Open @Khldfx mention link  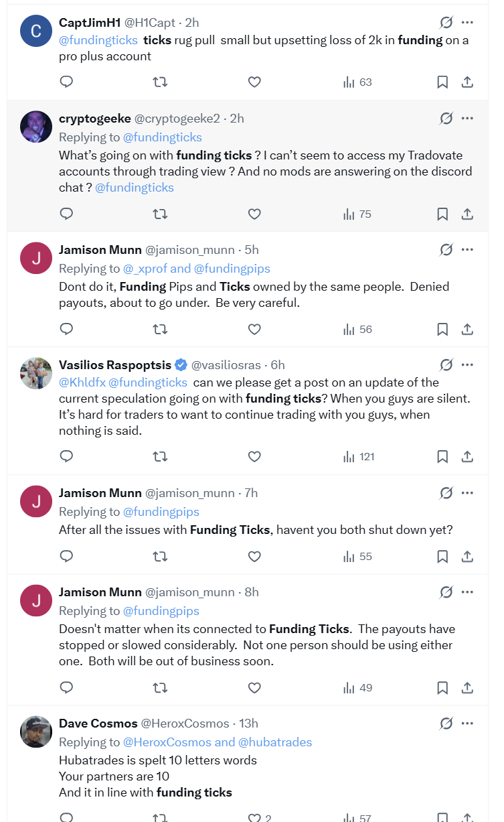[x=82, y=383]
